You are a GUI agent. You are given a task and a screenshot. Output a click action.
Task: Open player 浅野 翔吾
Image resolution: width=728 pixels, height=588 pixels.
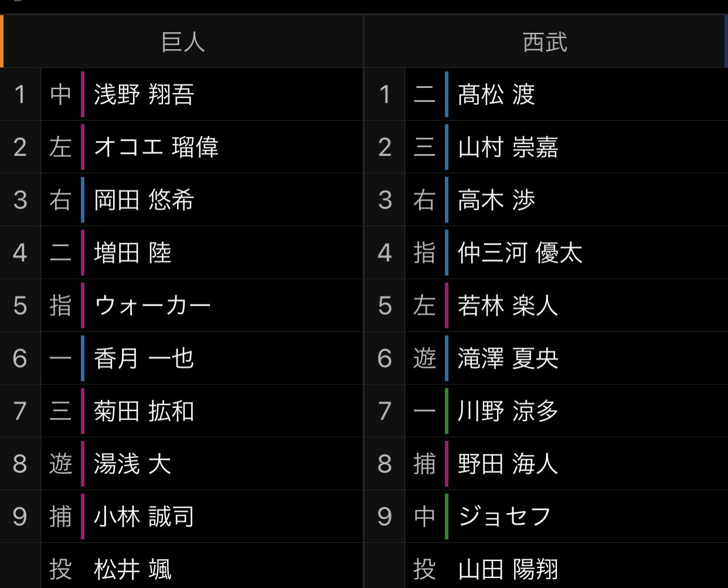[x=144, y=94]
